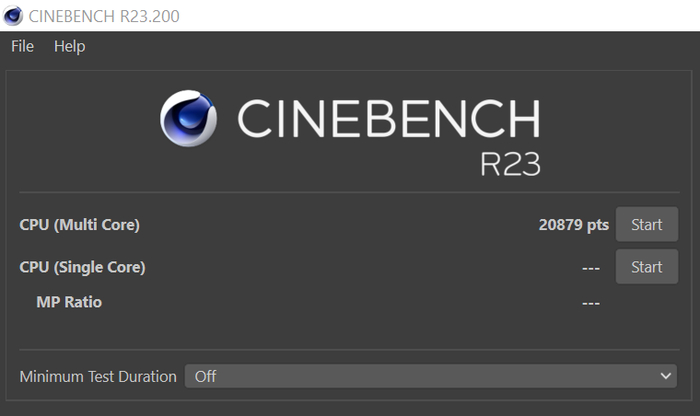Click the separator line above CPU (Multi Core)
The image size is (700, 416).
[x=349, y=192]
